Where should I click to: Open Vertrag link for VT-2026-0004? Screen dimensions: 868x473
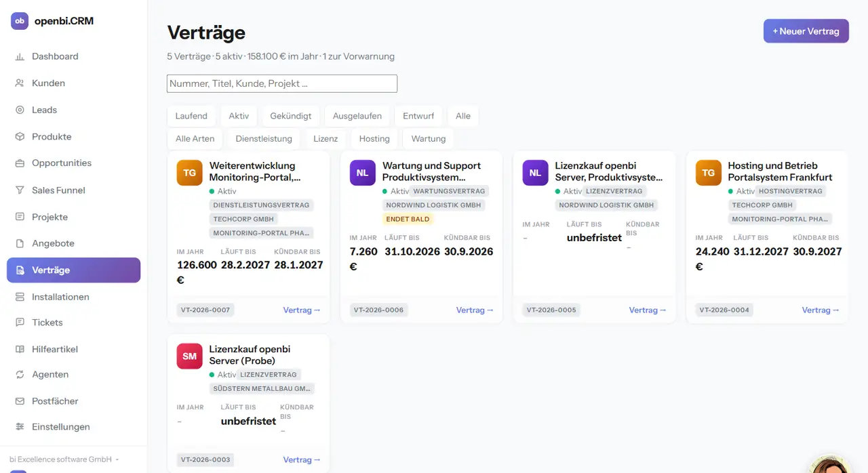coord(821,310)
